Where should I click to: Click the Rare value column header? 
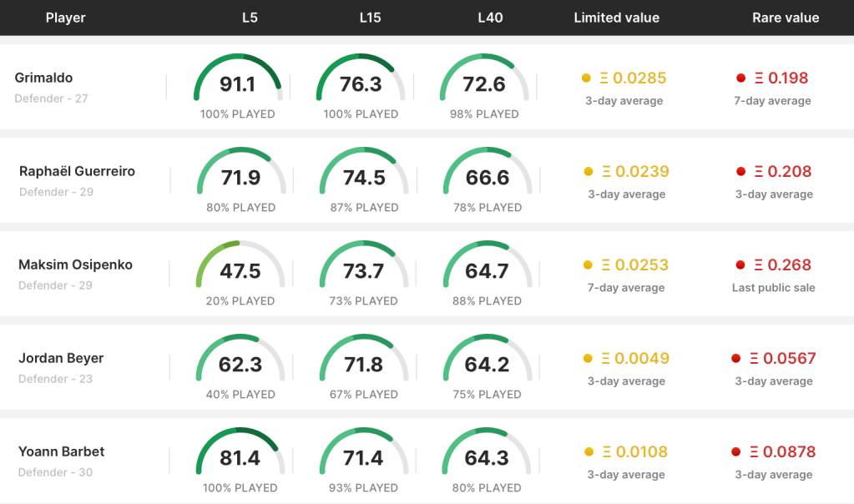[786, 18]
